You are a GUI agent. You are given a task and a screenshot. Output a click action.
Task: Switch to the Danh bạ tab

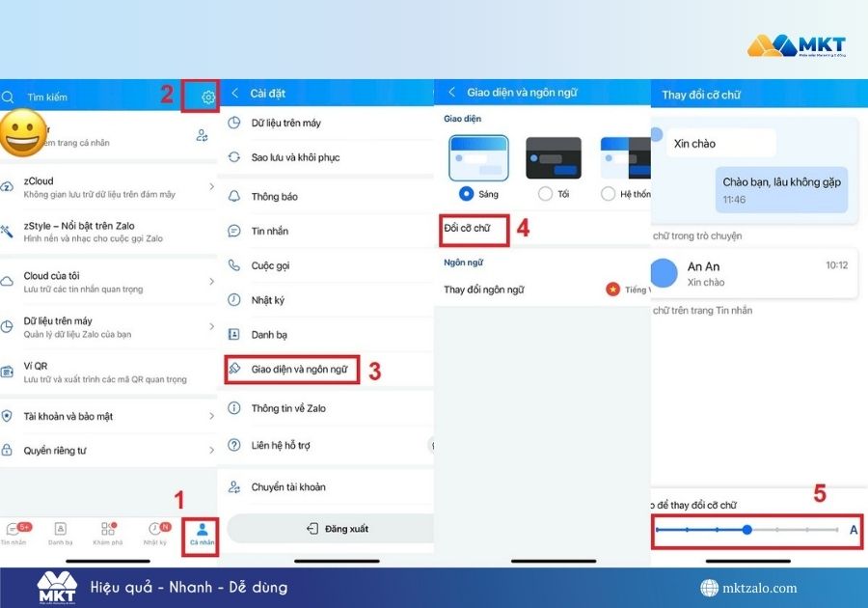click(x=60, y=534)
